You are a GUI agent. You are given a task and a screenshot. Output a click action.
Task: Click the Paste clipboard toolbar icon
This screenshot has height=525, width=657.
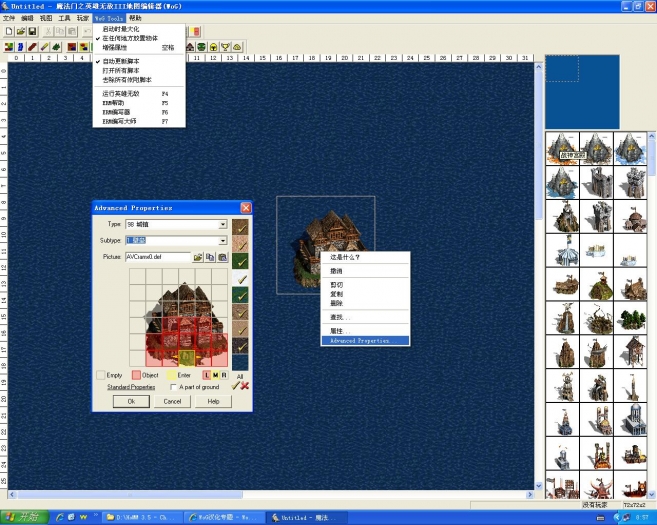pos(72,31)
